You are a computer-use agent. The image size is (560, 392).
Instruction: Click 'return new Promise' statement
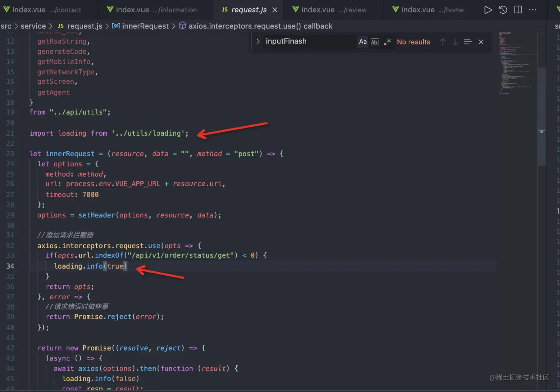point(74,348)
